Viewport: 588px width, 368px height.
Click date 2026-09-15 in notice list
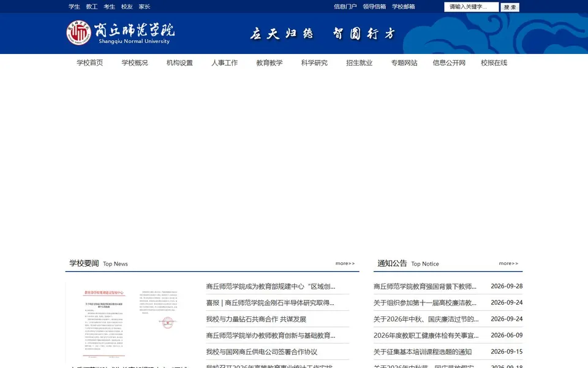click(507, 352)
